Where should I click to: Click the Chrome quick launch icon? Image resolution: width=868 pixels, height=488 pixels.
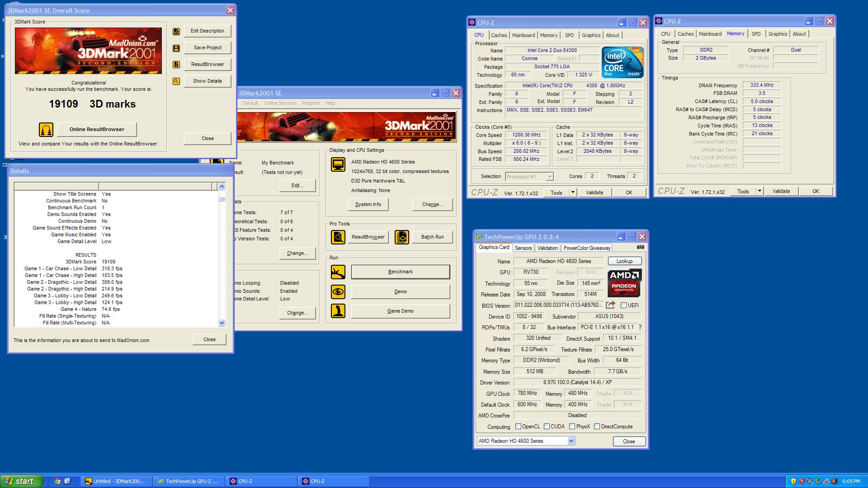57,481
